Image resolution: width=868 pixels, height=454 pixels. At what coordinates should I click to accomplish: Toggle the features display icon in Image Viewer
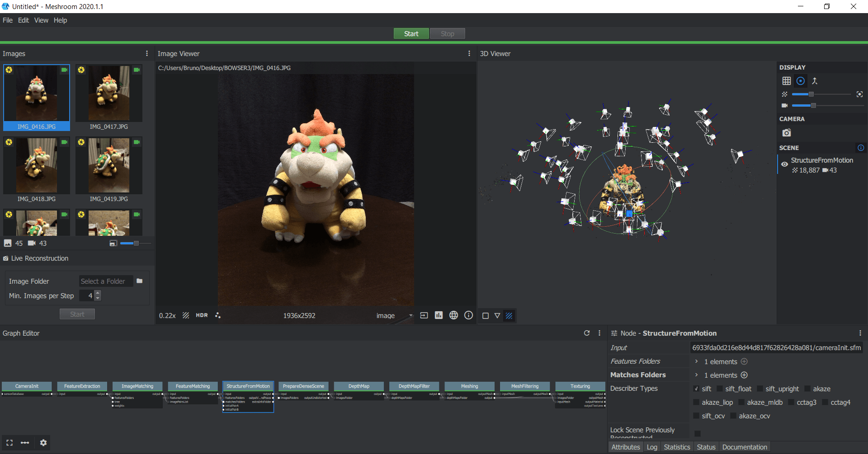tap(218, 315)
